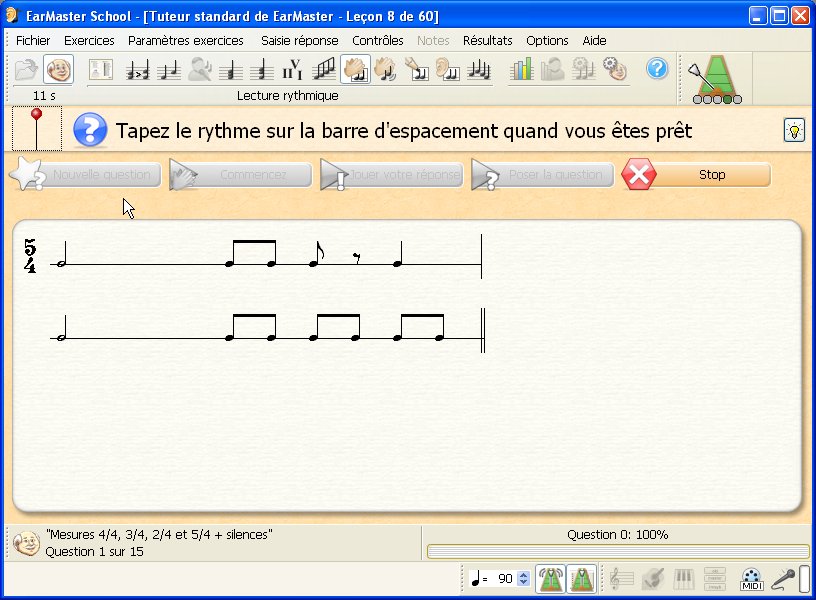Viewport: 816px width, 600px height.
Task: Click the blue help question mark toolbar icon
Action: [657, 69]
